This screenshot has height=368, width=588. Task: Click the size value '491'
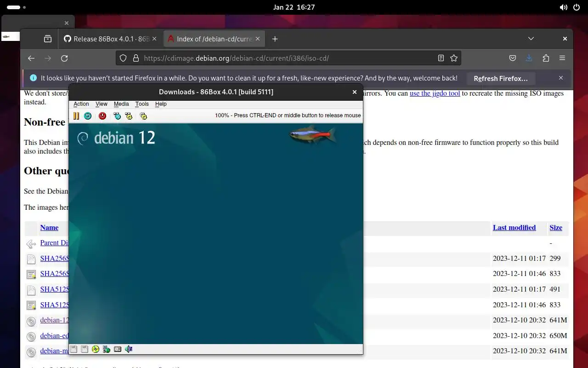coord(555,289)
